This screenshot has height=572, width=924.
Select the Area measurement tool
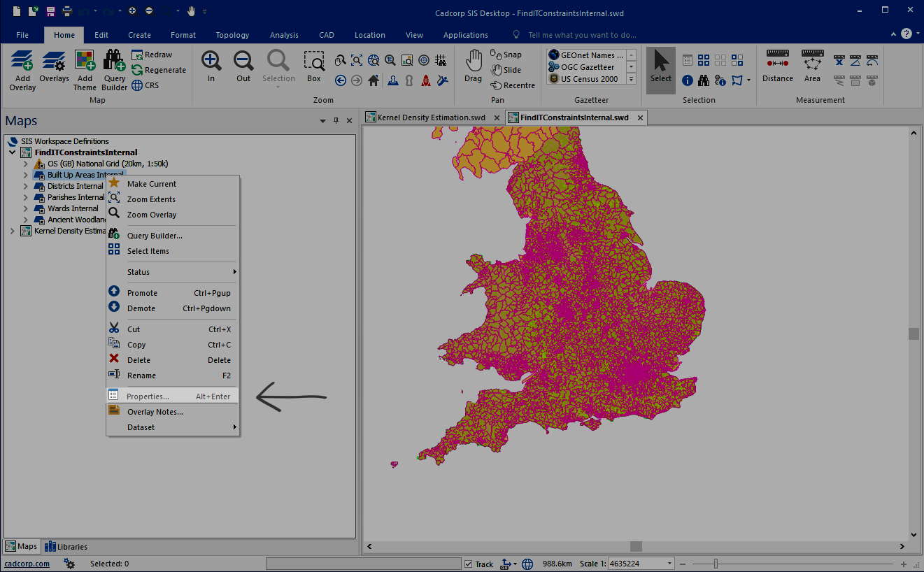tap(812, 66)
